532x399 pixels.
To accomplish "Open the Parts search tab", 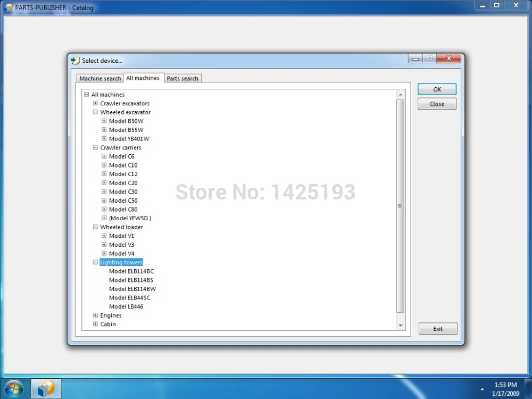I will pyautogui.click(x=182, y=78).
